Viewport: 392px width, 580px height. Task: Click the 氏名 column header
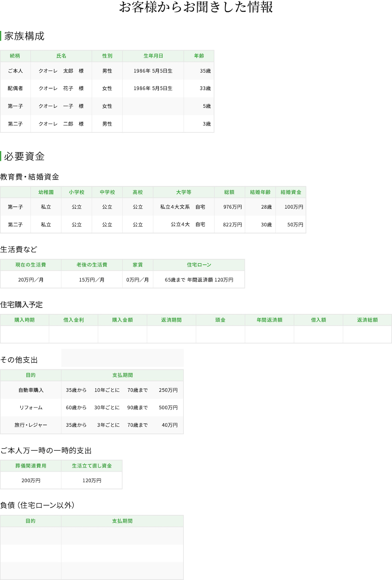point(61,56)
